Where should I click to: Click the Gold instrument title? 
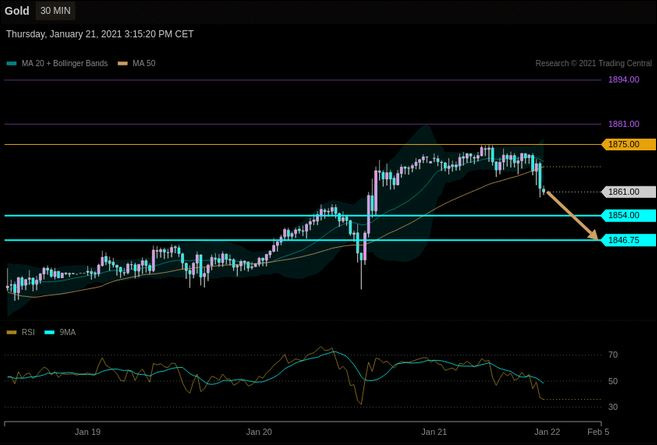(17, 11)
